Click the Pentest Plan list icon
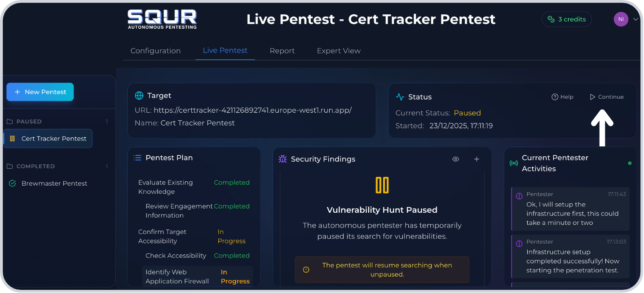This screenshot has height=293, width=644. coord(137,158)
